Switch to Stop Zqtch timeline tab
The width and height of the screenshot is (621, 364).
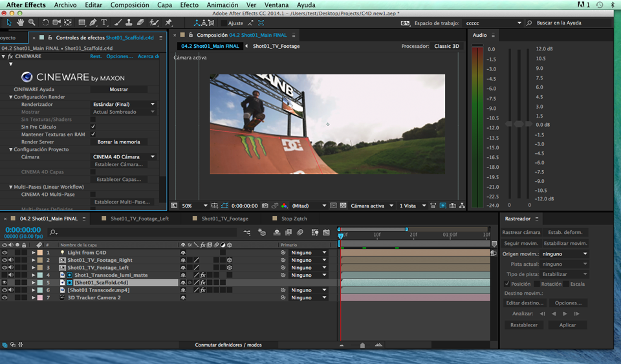294,219
